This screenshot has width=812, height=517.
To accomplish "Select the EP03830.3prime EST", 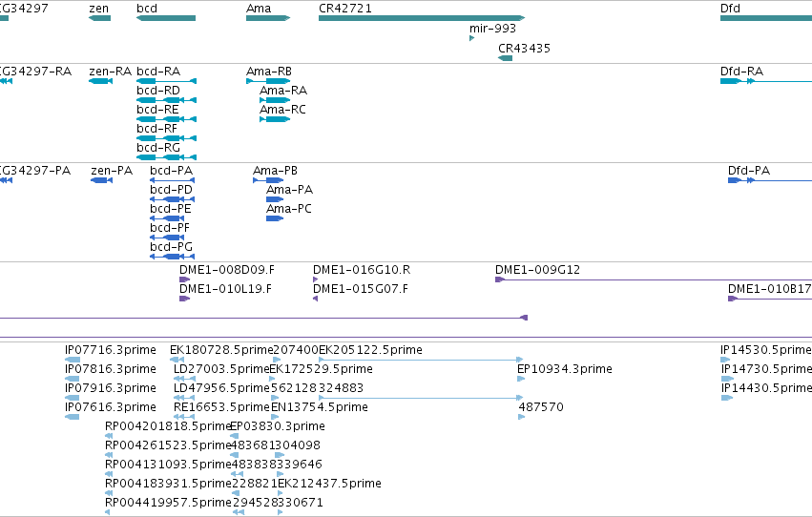I will pyautogui.click(x=234, y=436).
